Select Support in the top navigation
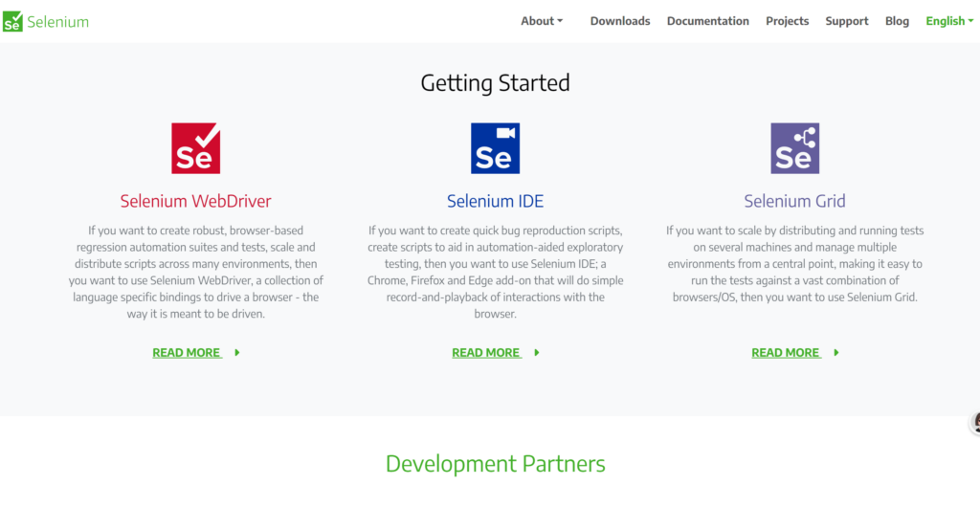 pos(847,21)
